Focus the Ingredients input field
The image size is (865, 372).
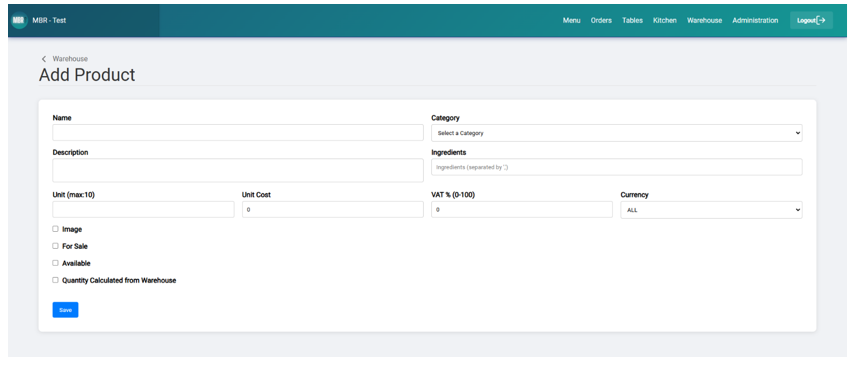[x=617, y=167]
